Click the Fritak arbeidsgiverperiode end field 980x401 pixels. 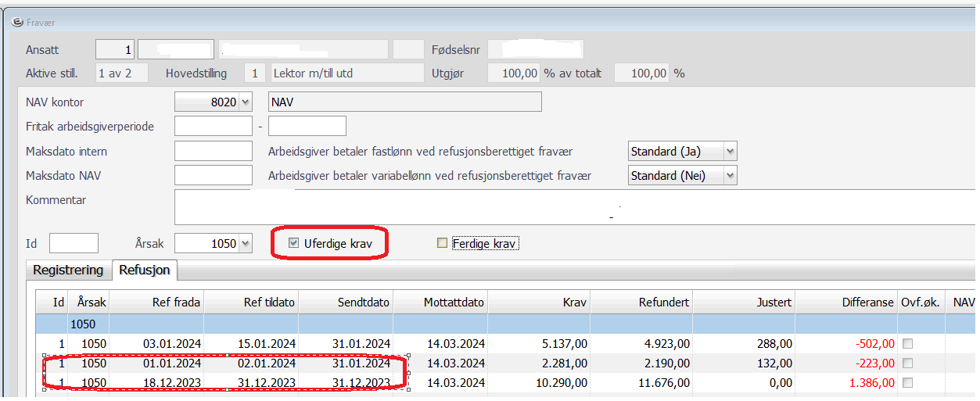[307, 126]
